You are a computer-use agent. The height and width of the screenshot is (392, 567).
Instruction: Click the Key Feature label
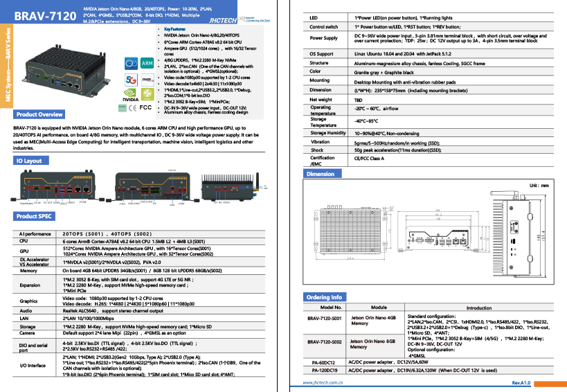click(174, 29)
